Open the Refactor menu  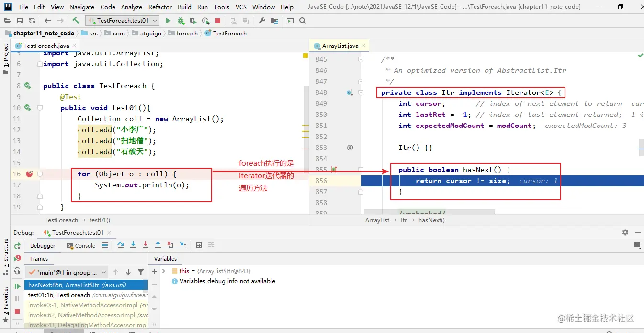pyautogui.click(x=160, y=7)
